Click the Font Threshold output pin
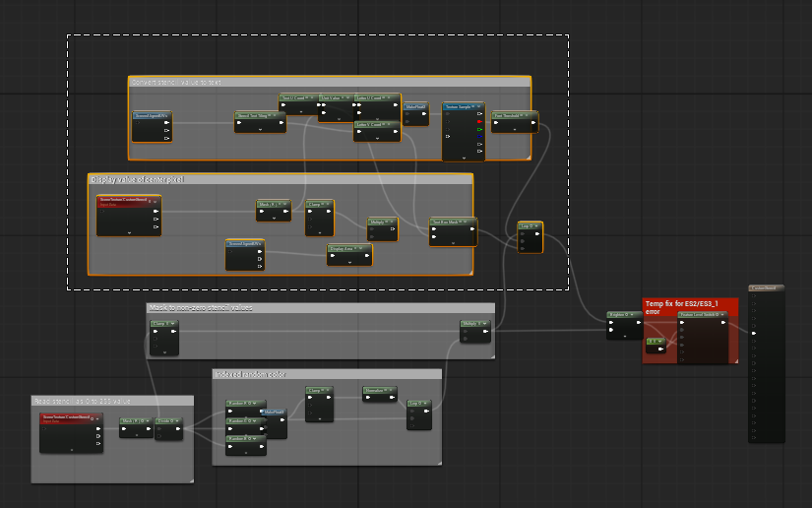Image resolution: width=812 pixels, height=508 pixels. [533, 123]
